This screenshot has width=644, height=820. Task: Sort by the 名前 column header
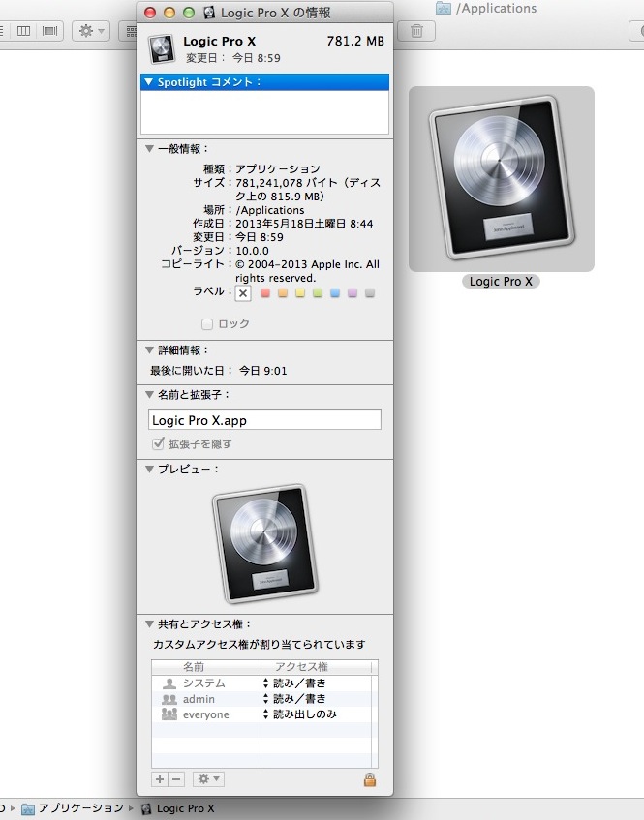pyautogui.click(x=206, y=667)
